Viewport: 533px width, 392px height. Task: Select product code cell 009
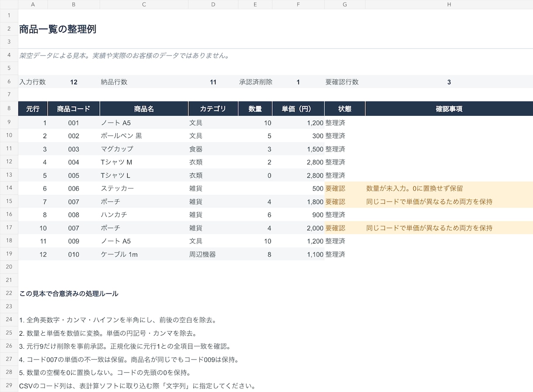coord(73,241)
